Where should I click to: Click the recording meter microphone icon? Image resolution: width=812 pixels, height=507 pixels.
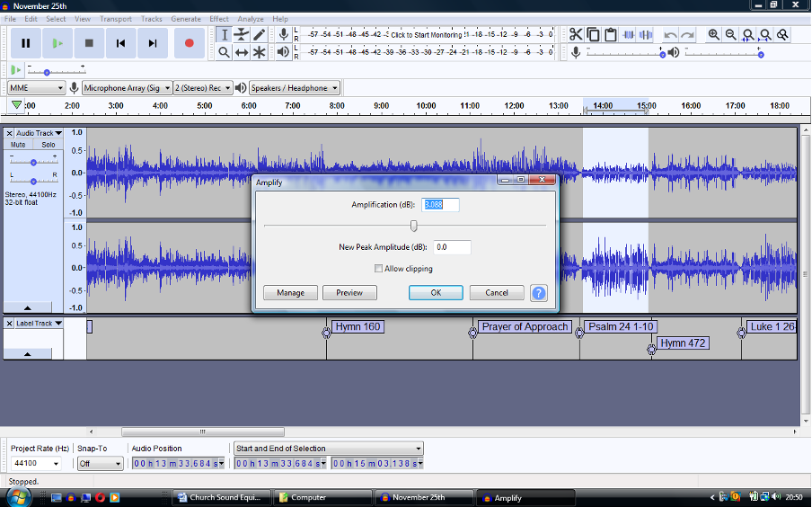click(283, 35)
